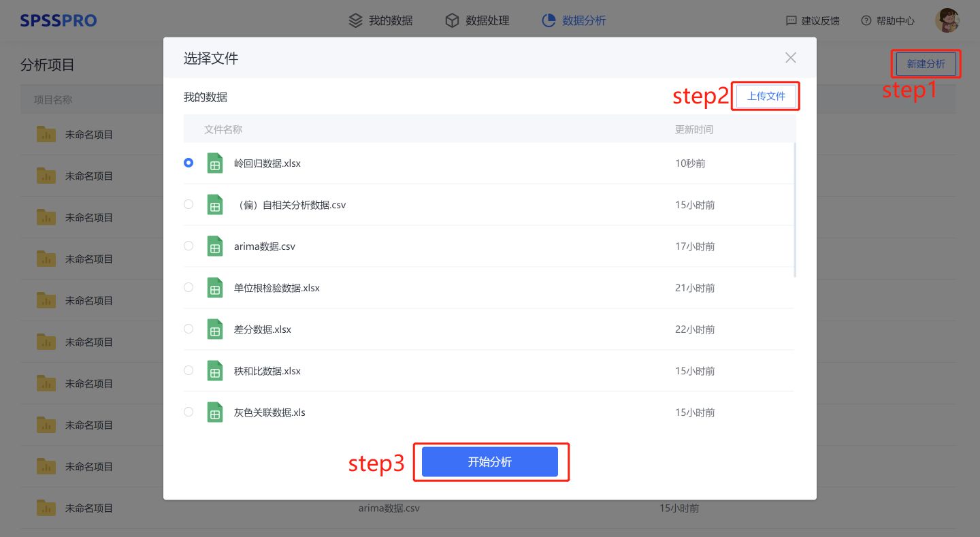Click the file list scrollbar in dialog
Viewport: 980px width, 537px height.
[795, 210]
